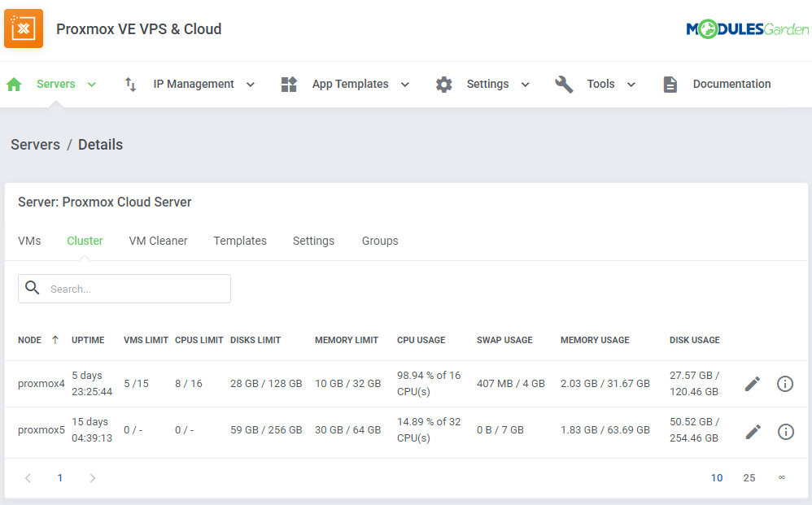The width and height of the screenshot is (812, 505).
Task: Sort by the NODE column header
Action: (x=29, y=340)
